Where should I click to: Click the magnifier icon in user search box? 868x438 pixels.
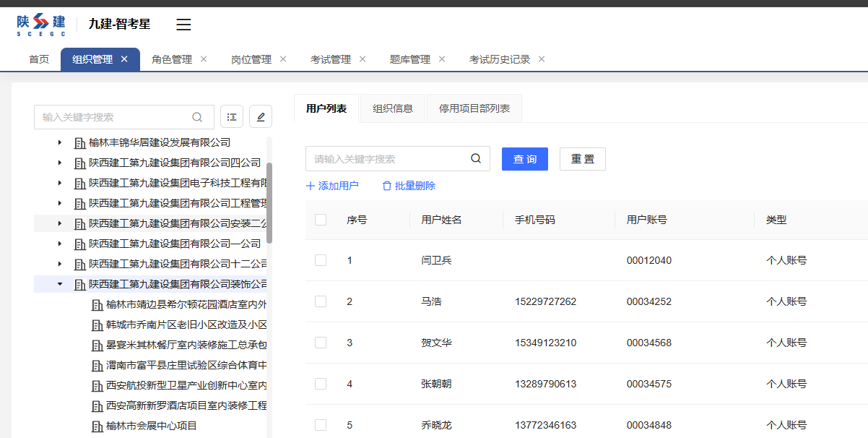[x=476, y=159]
